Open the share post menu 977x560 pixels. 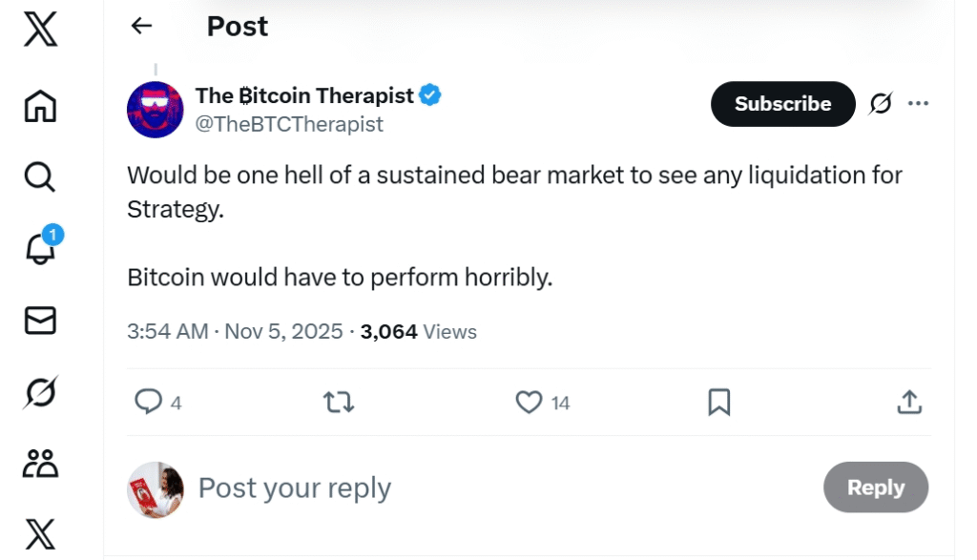[x=909, y=403]
